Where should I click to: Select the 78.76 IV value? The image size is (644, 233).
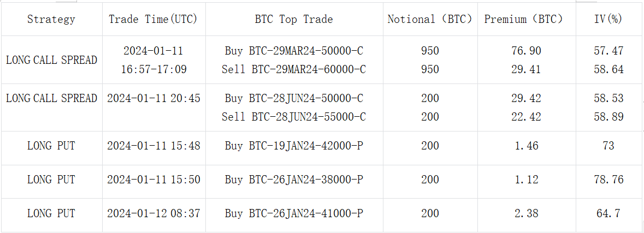point(608,180)
